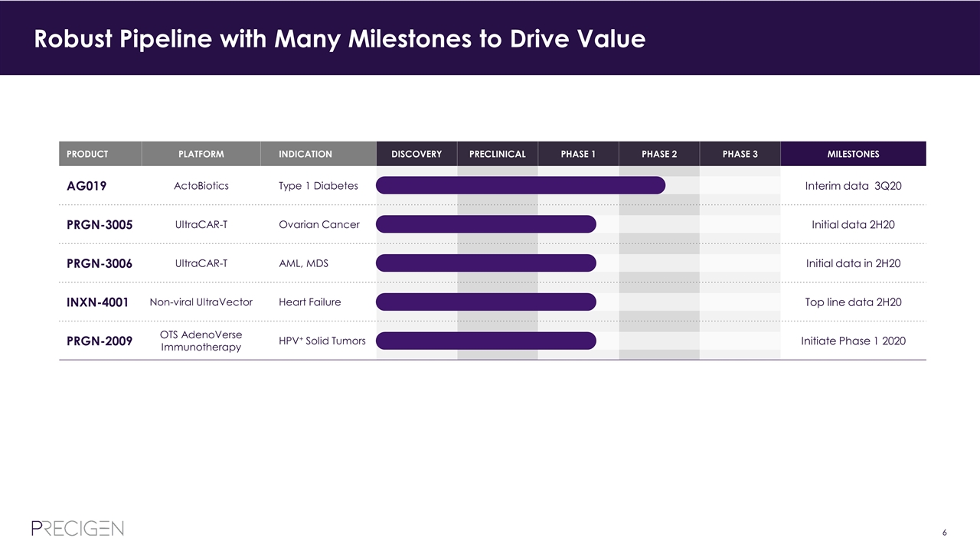This screenshot has height=551, width=980.
Task: Click the MILESTONES column header
Action: click(x=854, y=154)
